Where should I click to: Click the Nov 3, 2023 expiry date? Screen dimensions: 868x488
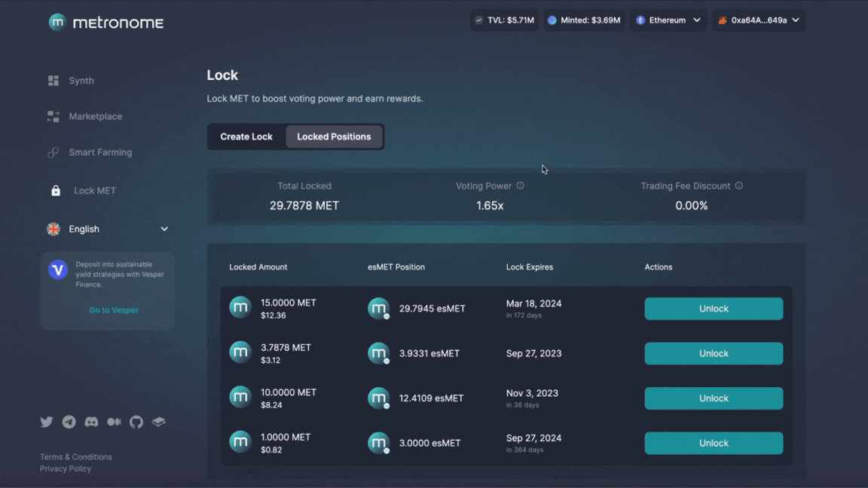[x=532, y=393]
